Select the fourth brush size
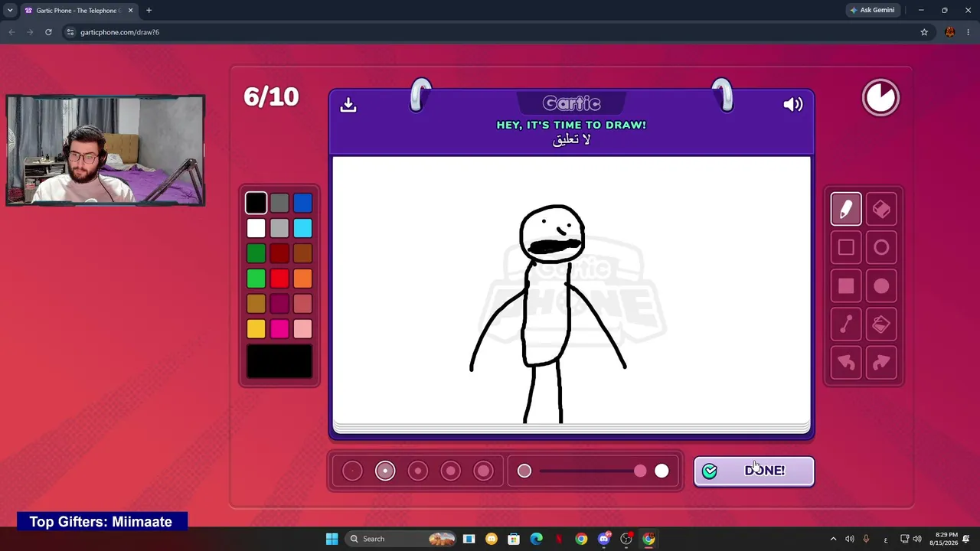This screenshot has width=980, height=551. click(x=451, y=471)
